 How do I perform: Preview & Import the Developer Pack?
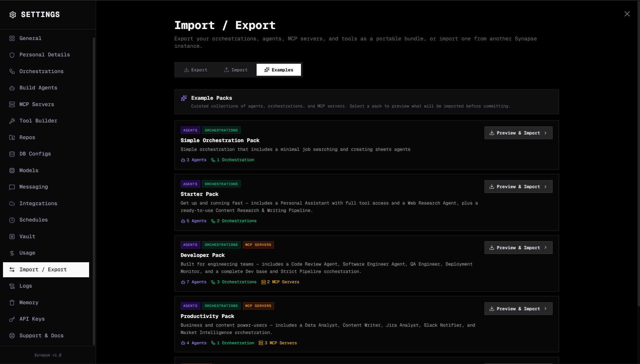(518, 248)
